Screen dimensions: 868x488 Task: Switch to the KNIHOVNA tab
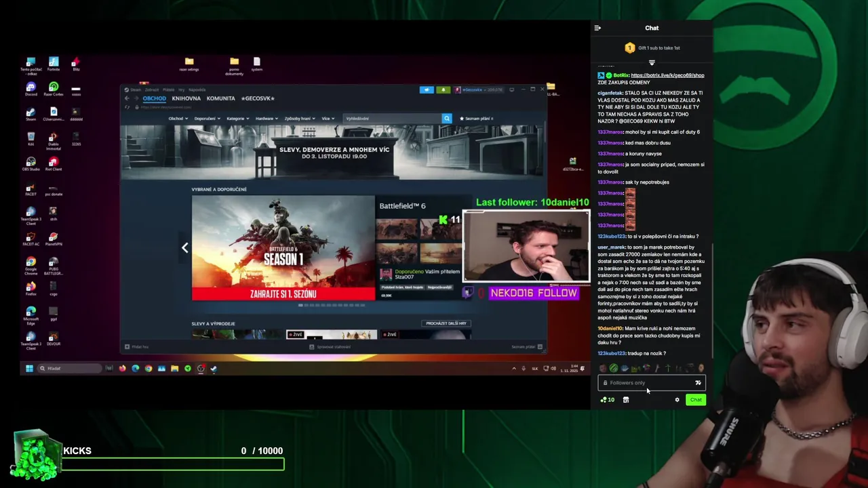click(186, 98)
